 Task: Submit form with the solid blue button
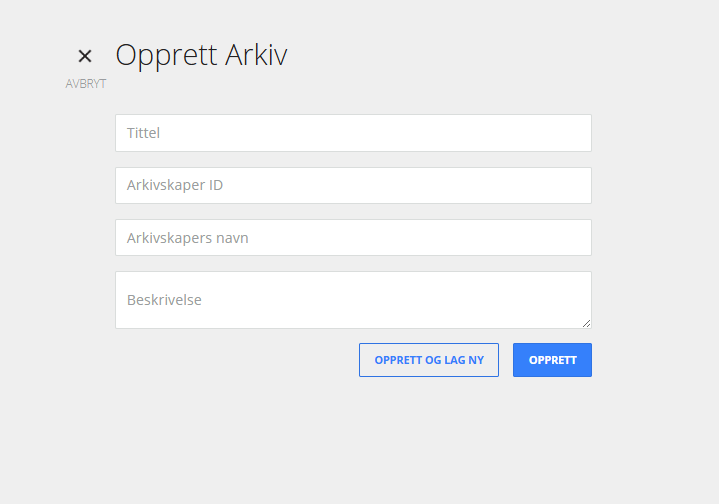[552, 360]
